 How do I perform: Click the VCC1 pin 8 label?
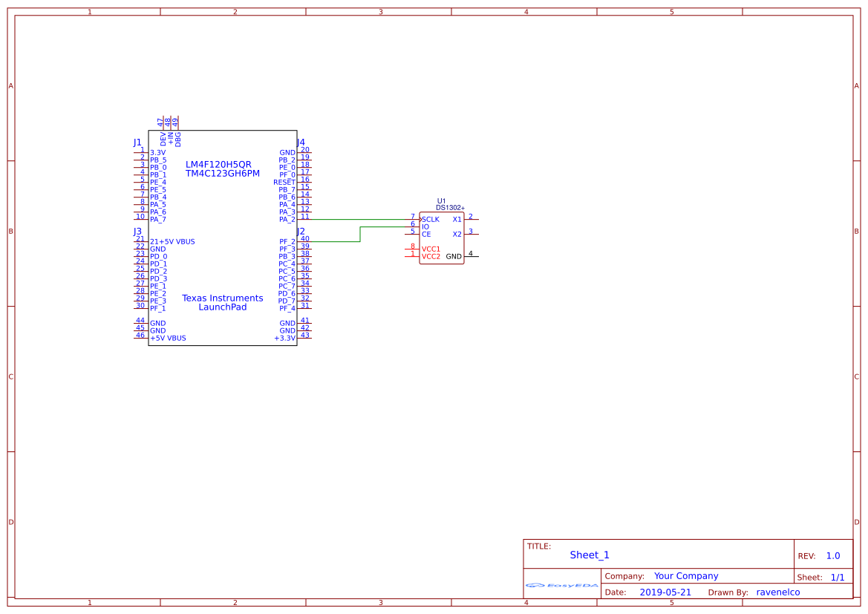pyautogui.click(x=431, y=249)
